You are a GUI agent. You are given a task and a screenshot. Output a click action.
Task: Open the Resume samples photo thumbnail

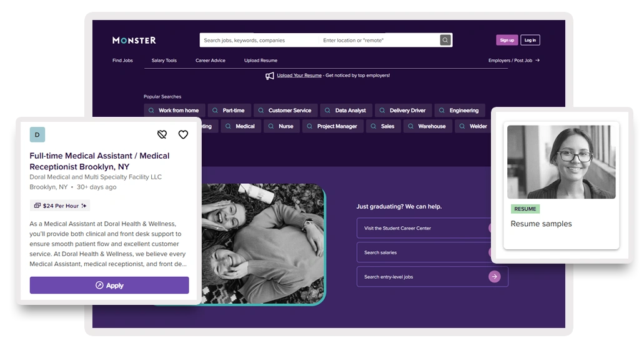click(x=561, y=162)
